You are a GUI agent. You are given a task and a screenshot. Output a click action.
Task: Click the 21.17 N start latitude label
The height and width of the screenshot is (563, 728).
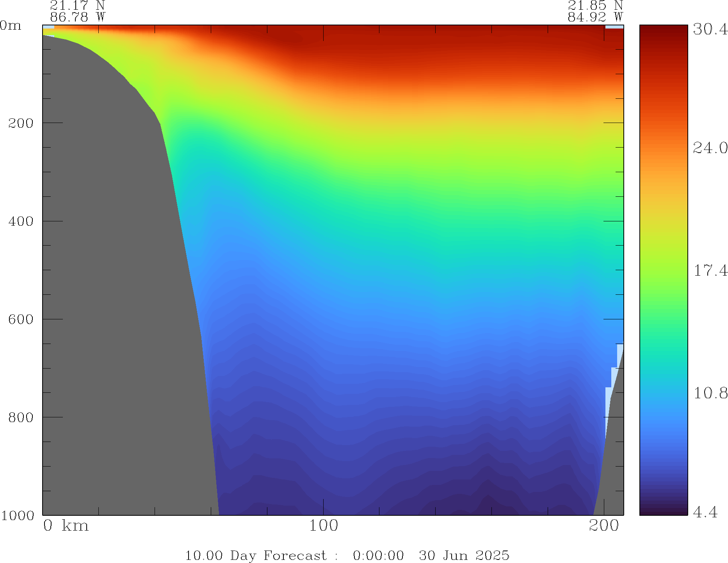coord(77,6)
